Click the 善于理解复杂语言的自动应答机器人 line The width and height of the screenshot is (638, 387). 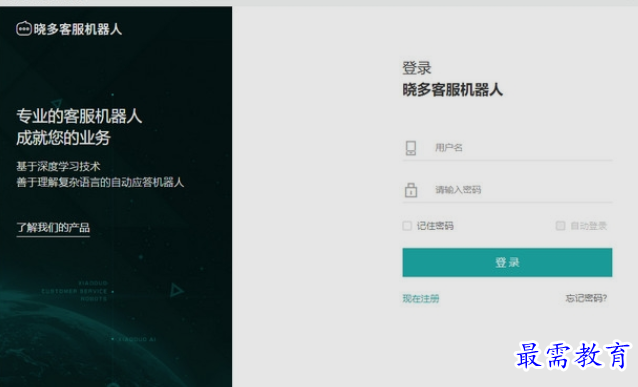(100, 182)
